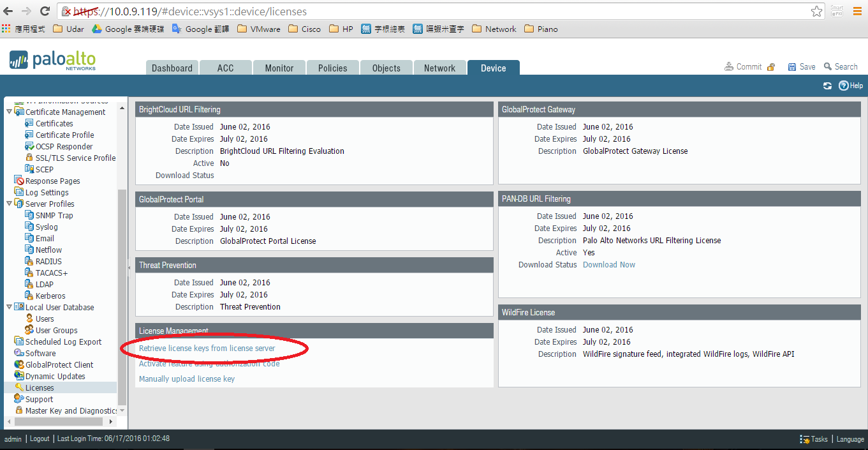868x450 pixels.
Task: Open the VMware bookmarks folder
Action: coord(258,29)
